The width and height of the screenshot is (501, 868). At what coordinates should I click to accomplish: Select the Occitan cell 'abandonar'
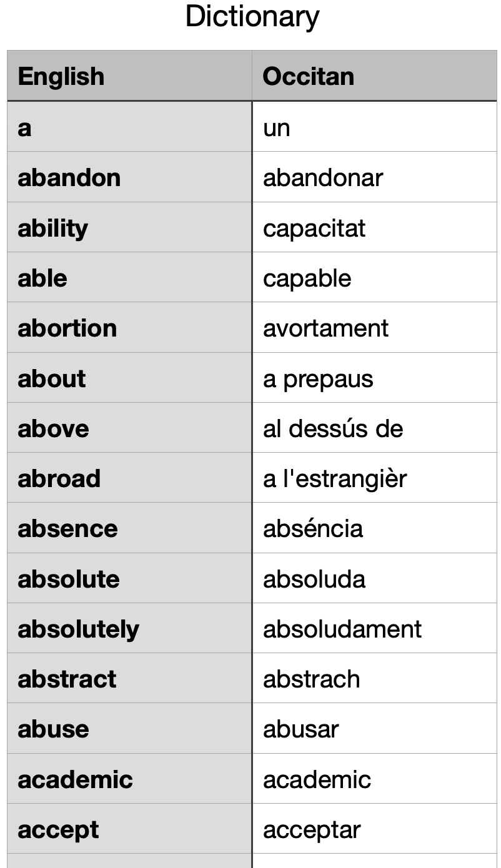click(323, 178)
